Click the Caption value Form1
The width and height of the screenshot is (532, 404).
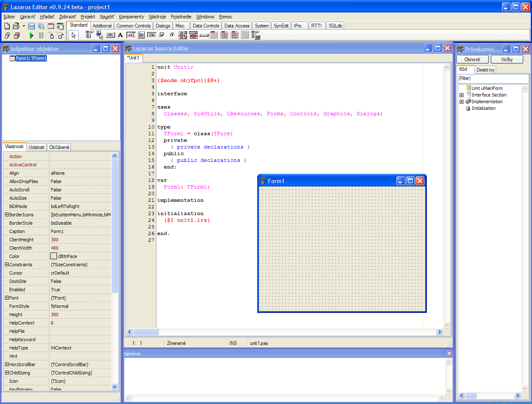57,231
